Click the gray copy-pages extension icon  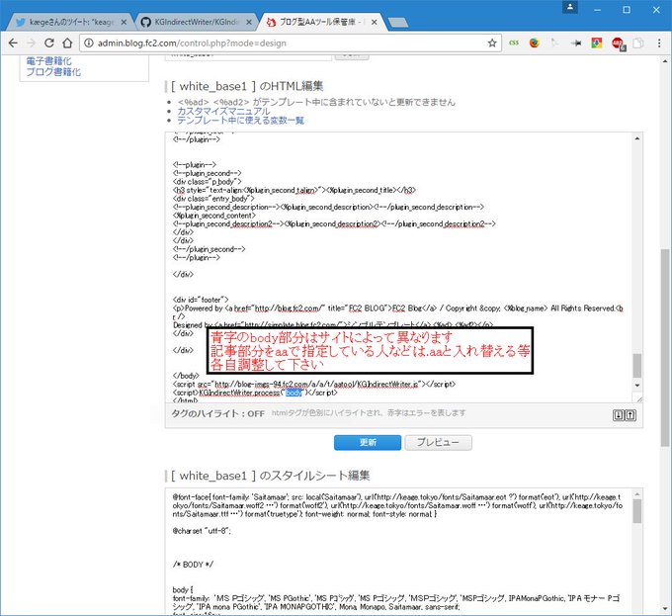(x=638, y=43)
